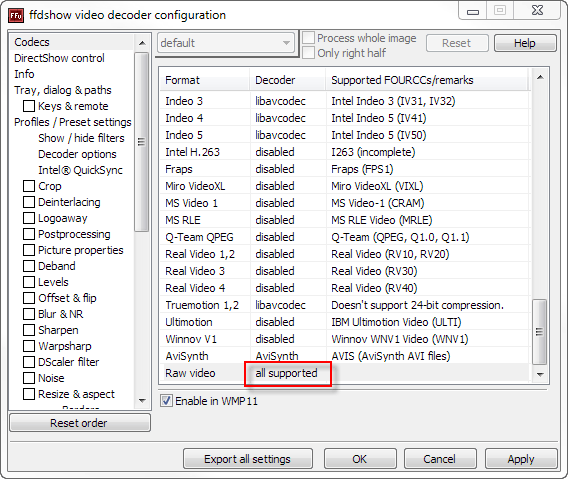Tick the Resize & aspect checkbox
This screenshot has width=568, height=479.
point(29,394)
